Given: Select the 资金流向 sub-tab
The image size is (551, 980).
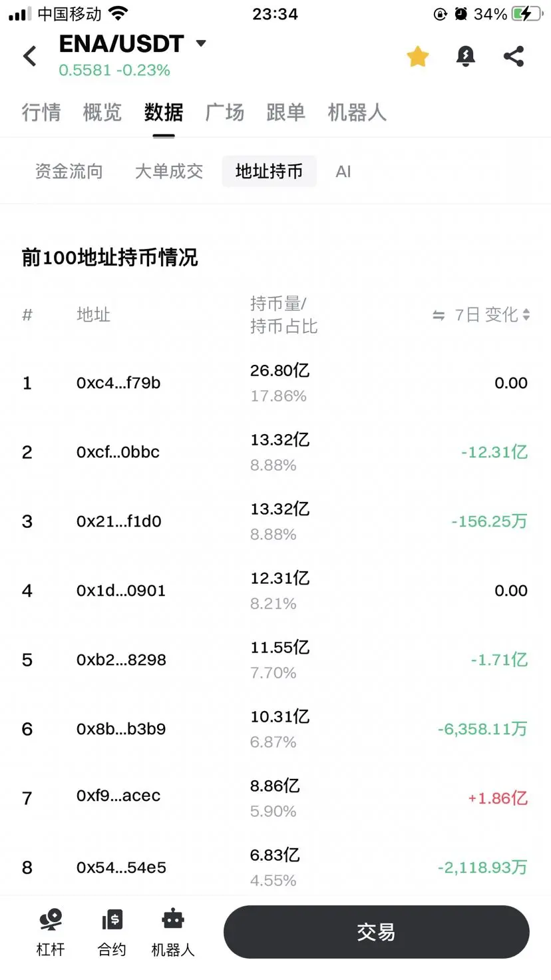Looking at the screenshot, I should (x=69, y=172).
